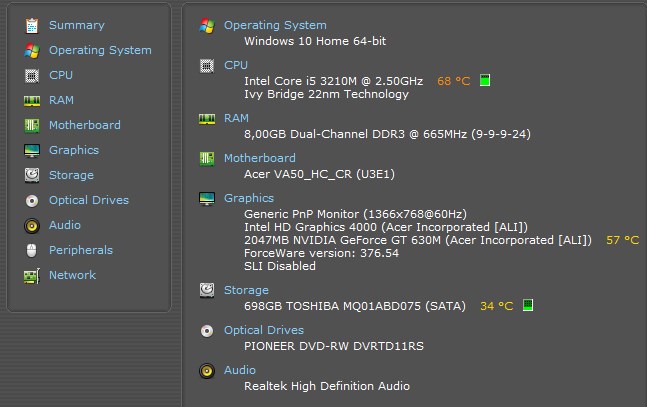Select Peripherals in the sidebar
The height and width of the screenshot is (407, 647).
pyautogui.click(x=81, y=250)
